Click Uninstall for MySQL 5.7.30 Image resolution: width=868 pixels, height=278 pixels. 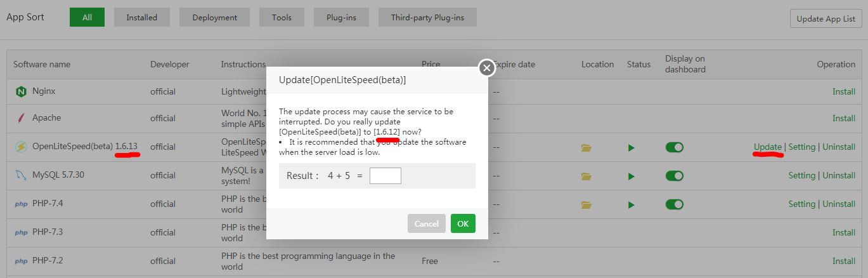pos(839,175)
